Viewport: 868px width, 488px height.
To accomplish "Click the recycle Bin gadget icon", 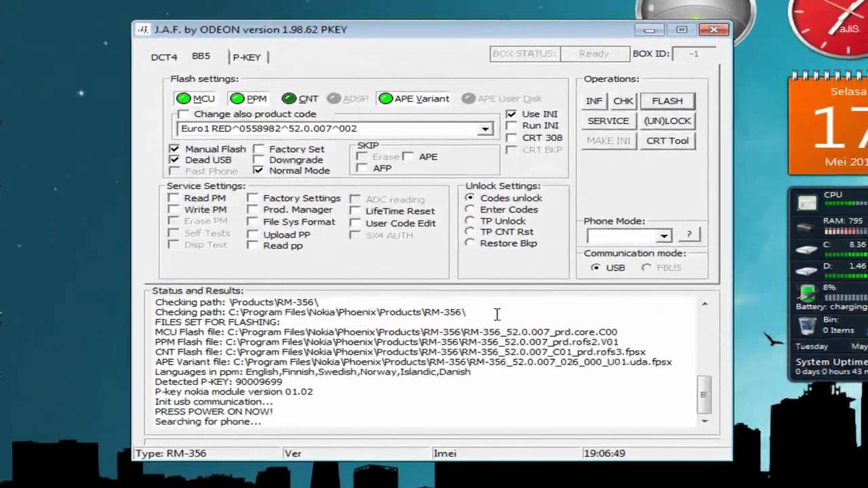I will coord(807,326).
